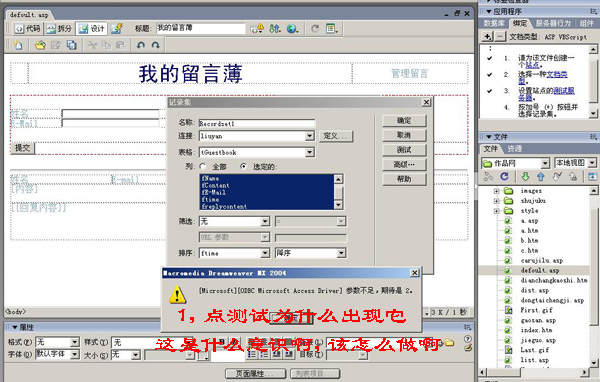Screen dimensions: 600x382
Task: Click the refresh icon in Files panel
Action: click(x=504, y=176)
